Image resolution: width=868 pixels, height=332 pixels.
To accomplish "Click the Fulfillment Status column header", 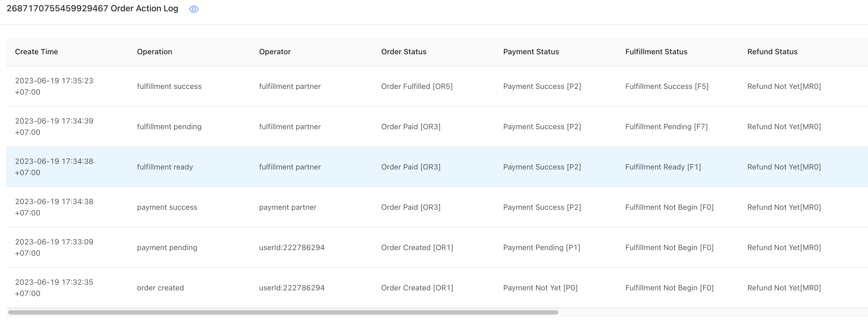I will [656, 52].
